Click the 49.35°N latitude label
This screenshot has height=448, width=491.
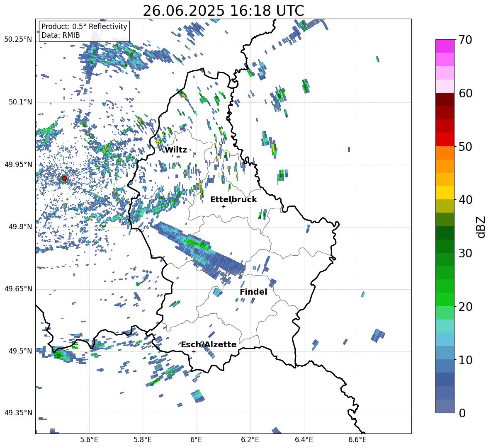[18, 413]
